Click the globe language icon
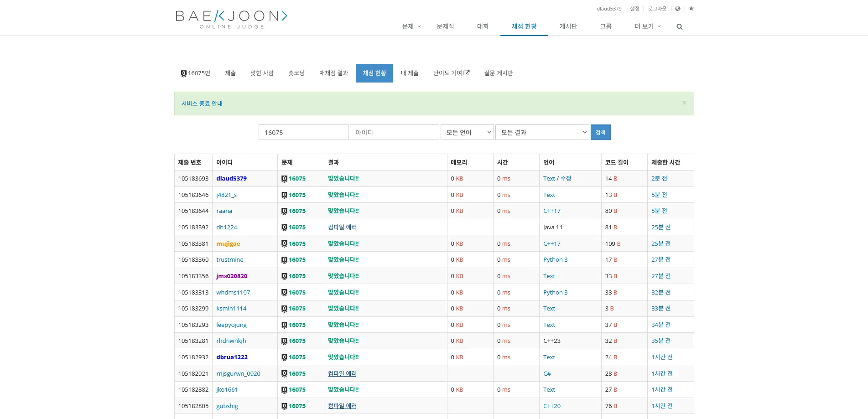 pyautogui.click(x=678, y=9)
